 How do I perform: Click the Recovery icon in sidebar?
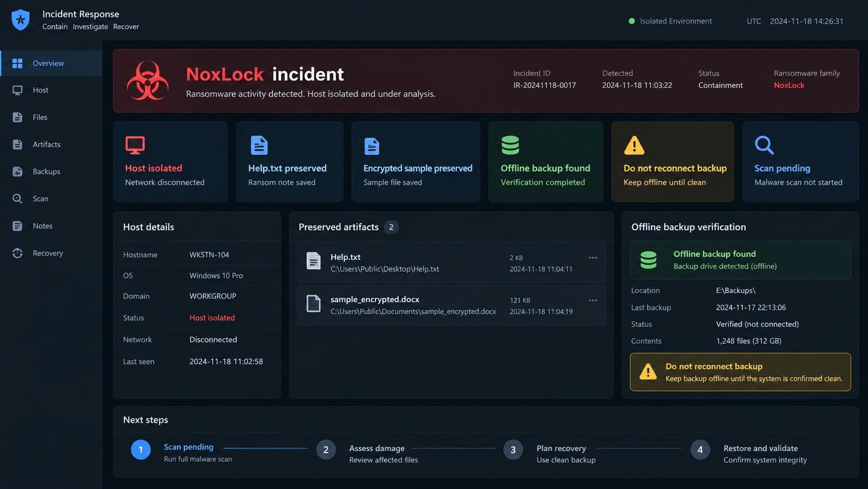point(17,253)
